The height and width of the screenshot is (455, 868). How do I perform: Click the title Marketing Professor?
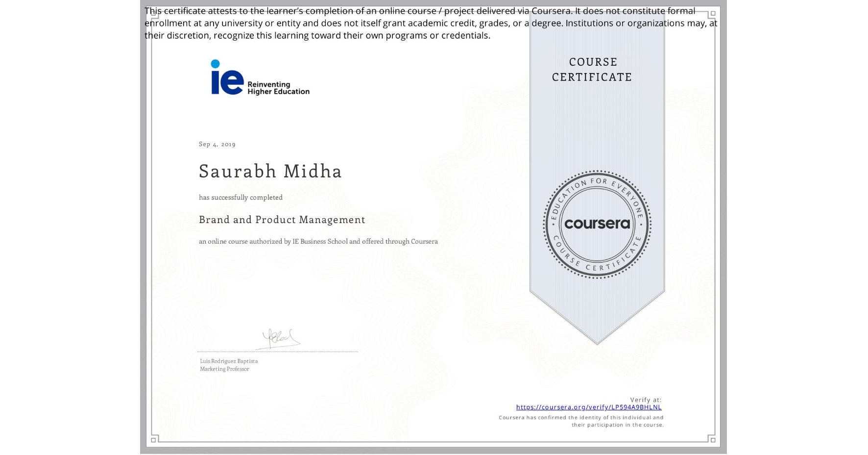pos(224,369)
